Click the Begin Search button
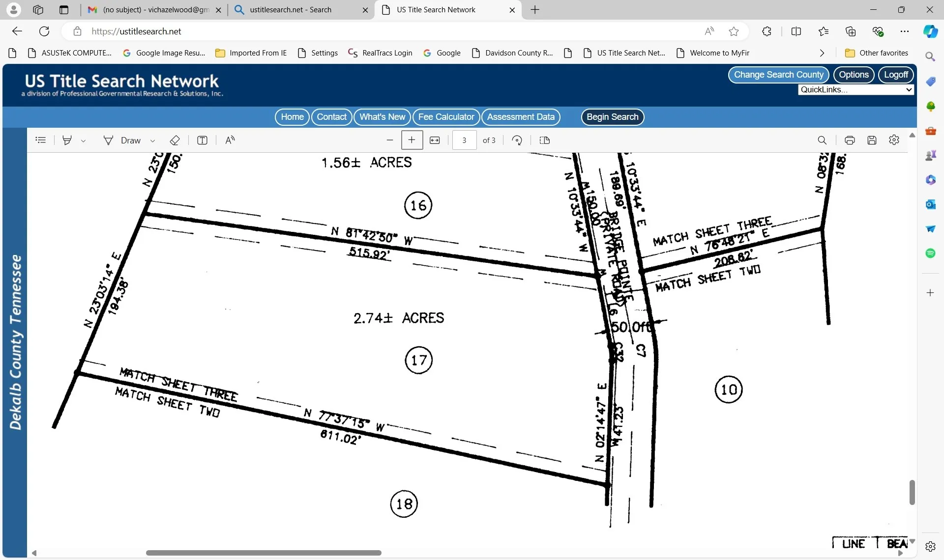Image resolution: width=944 pixels, height=560 pixels. pyautogui.click(x=612, y=117)
